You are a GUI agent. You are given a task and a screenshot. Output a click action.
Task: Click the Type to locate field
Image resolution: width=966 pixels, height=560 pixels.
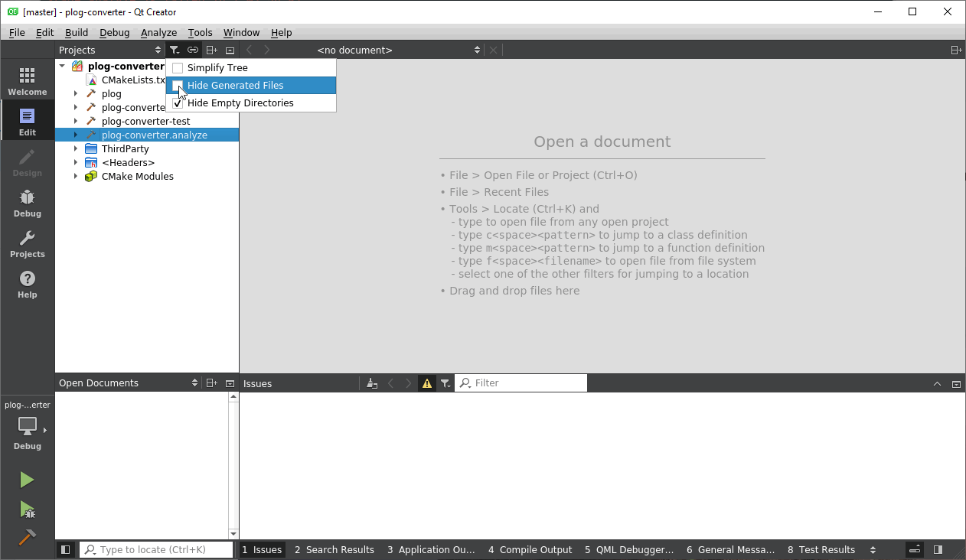coord(156,549)
